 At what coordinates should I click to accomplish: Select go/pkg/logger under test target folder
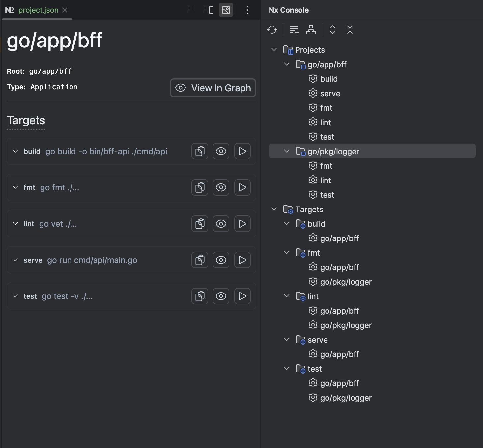click(x=346, y=398)
